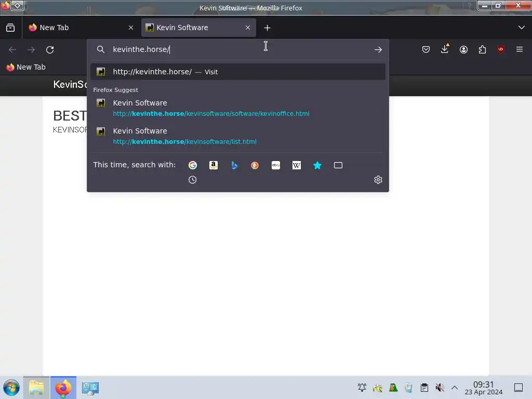Toggle the pin window on all desktops icon

point(18,5)
